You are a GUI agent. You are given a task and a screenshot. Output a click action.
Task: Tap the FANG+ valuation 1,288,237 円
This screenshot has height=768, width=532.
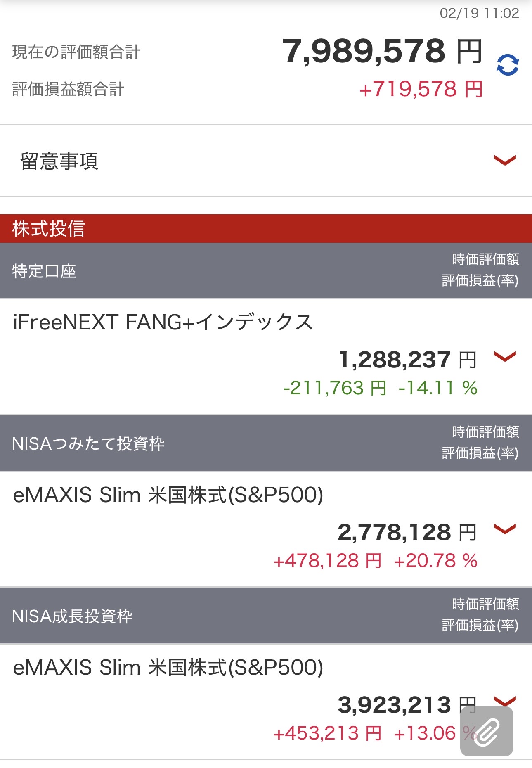pyautogui.click(x=407, y=360)
